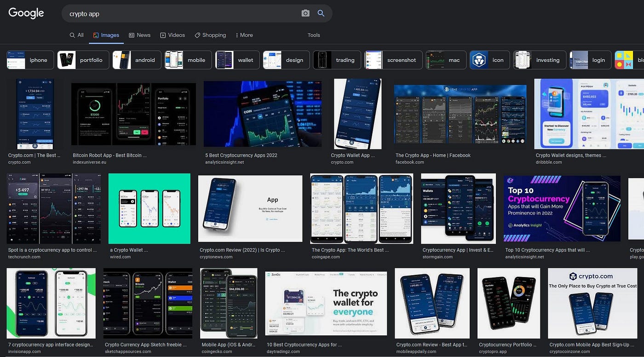644x357 pixels.
Task: Open the 'Crypto.com | The Best' thumbnail image
Action: pyautogui.click(x=35, y=114)
